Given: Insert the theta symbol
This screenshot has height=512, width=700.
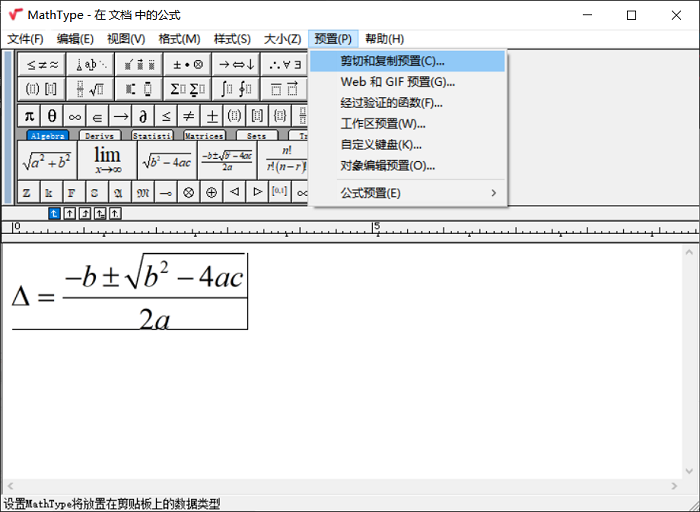Looking at the screenshot, I should click(52, 116).
